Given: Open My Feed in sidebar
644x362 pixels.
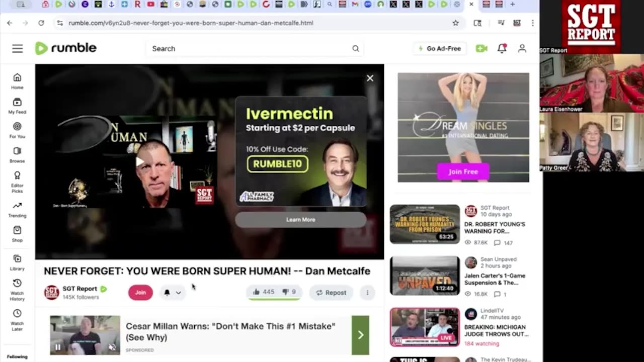Looking at the screenshot, I should (x=17, y=106).
